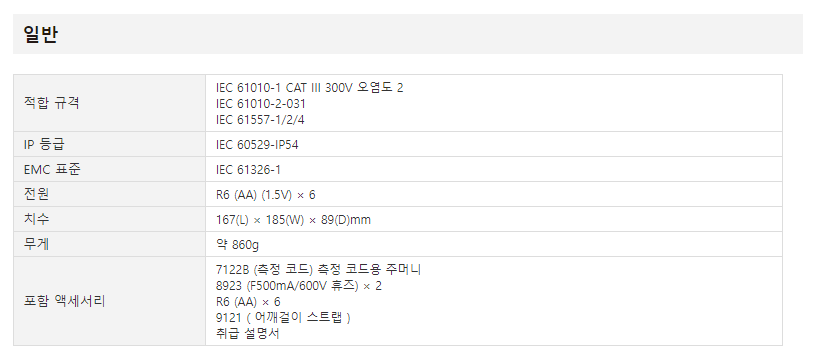Viewport: 817px width, 361px height.
Task: Click the 9121 어깨걸이 스트랩 line
Action: 283,317
